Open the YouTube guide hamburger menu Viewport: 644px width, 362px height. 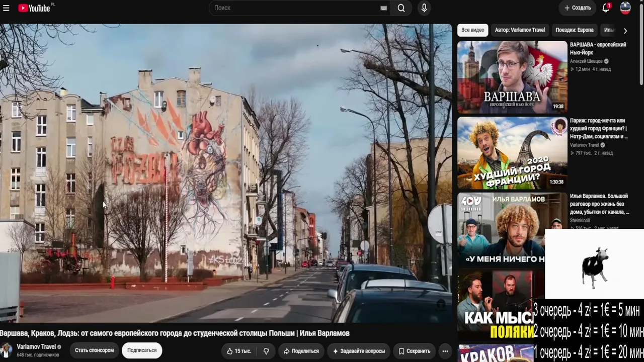(6, 8)
